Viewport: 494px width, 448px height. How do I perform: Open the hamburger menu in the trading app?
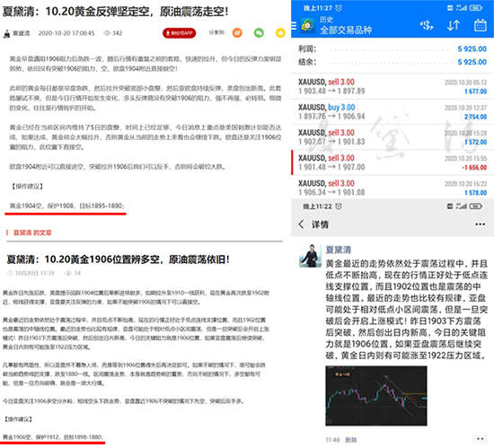point(294,25)
